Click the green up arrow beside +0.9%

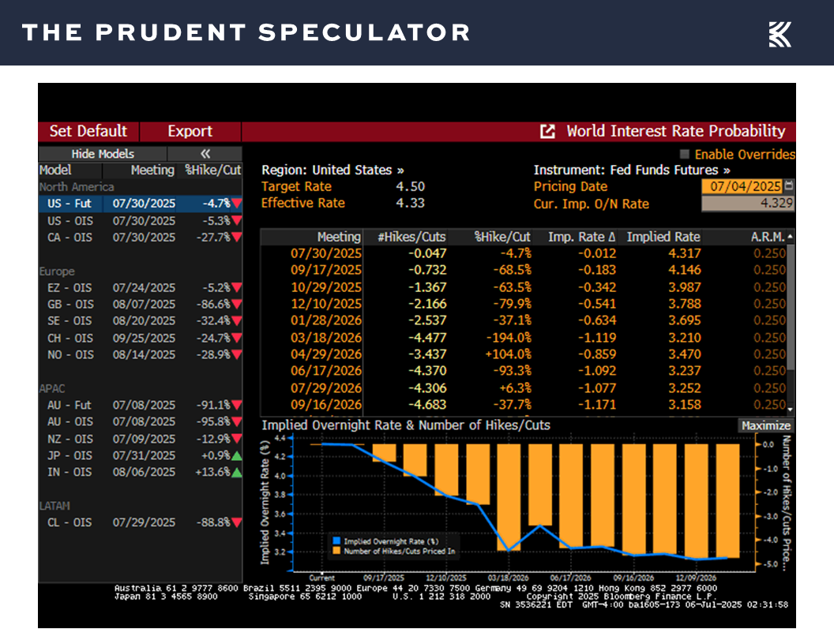[x=237, y=455]
